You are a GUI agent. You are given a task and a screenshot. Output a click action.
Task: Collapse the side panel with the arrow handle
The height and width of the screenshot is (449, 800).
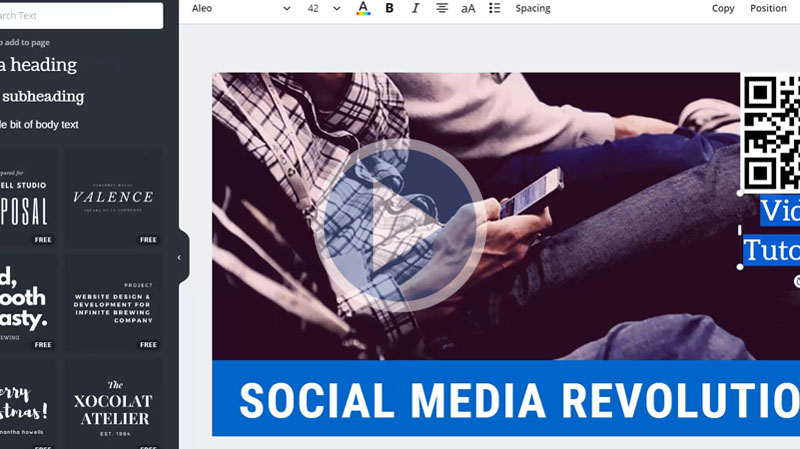click(x=179, y=258)
